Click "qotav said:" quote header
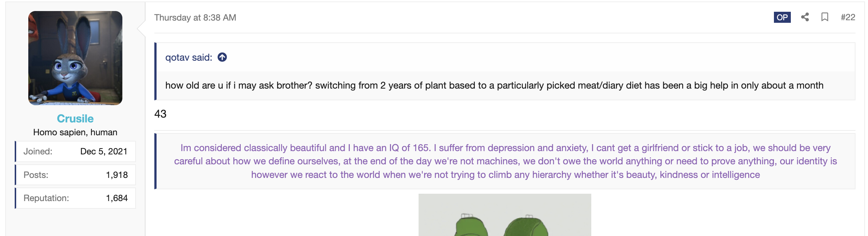 [x=189, y=57]
